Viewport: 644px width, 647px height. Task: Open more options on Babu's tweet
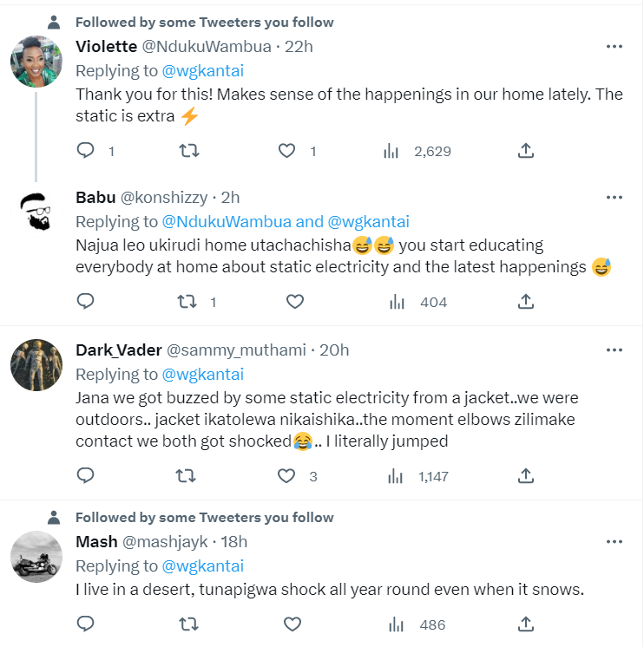tap(614, 198)
